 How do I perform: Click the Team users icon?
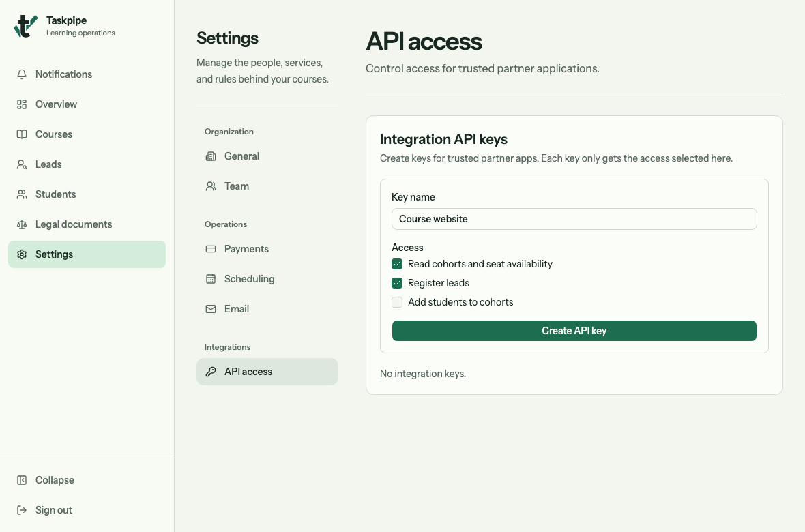pos(211,186)
